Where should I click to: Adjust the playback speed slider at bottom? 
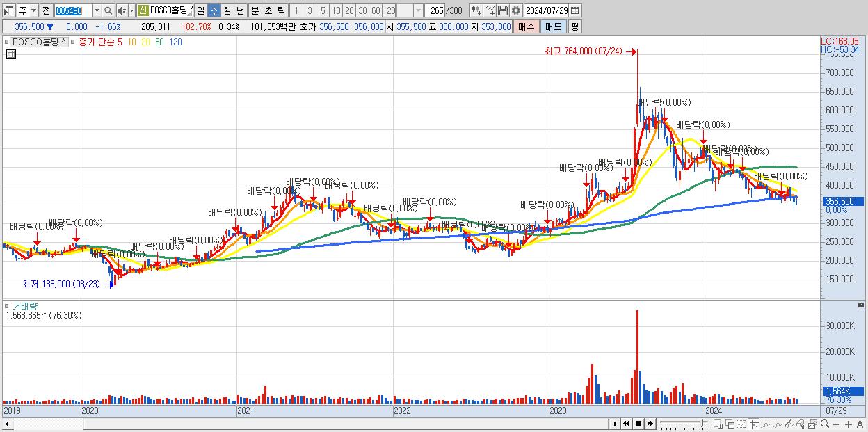click(x=684, y=424)
